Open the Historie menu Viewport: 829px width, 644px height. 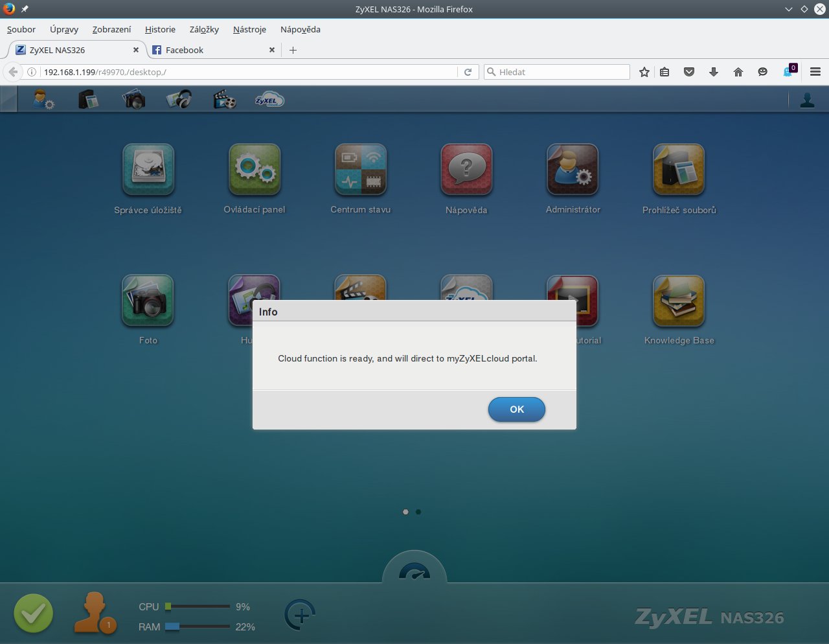click(160, 29)
